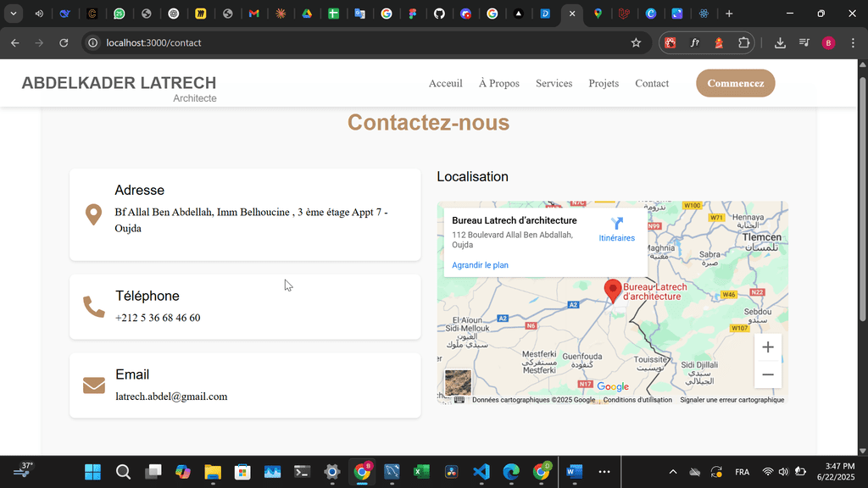Click the Commencez button

coord(735,83)
